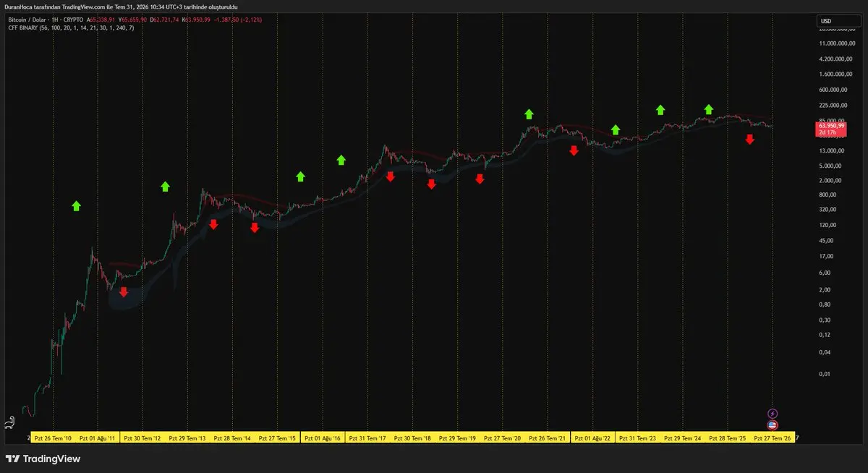Select the Pzt 29 Tem '19 date marker
Image resolution: width=868 pixels, height=473 pixels.
click(457, 438)
